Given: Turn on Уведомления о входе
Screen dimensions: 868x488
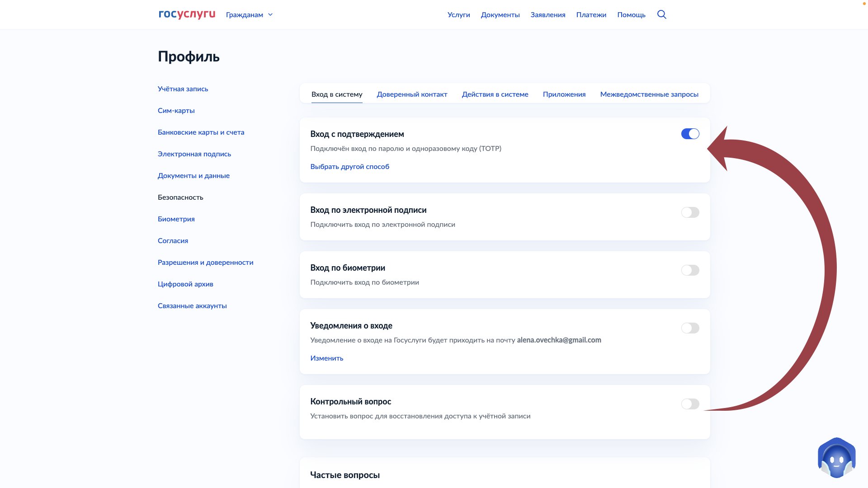Looking at the screenshot, I should click(690, 328).
